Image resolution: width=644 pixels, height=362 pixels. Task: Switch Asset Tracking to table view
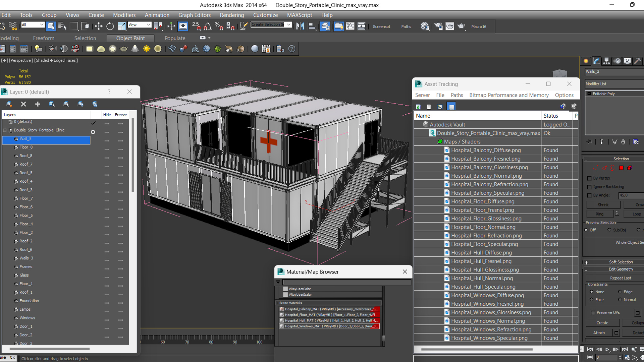click(x=451, y=107)
